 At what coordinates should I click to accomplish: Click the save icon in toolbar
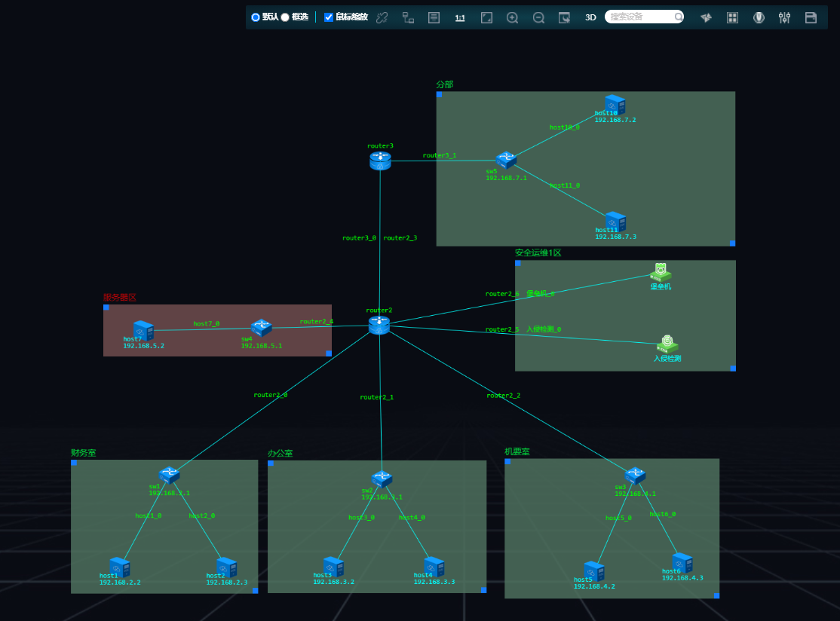(x=811, y=17)
